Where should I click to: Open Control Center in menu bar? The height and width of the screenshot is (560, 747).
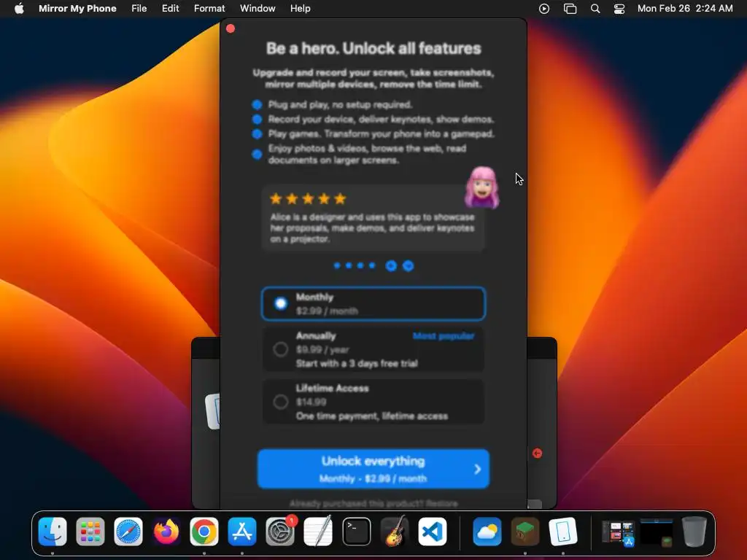(x=619, y=9)
